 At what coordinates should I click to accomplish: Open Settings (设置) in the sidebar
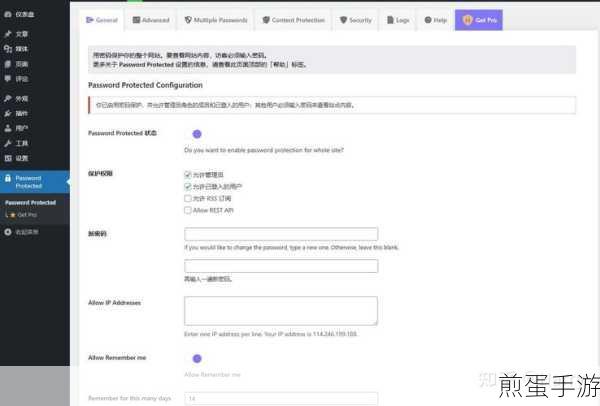pos(16,158)
